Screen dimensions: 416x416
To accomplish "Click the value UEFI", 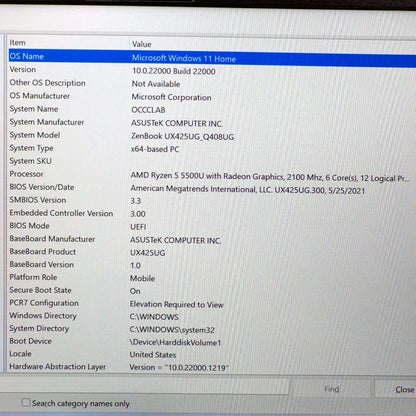I will (x=138, y=227).
